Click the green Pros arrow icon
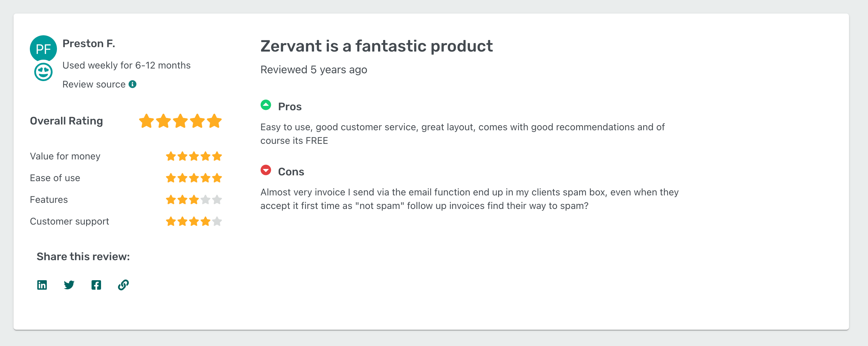Viewport: 868px width, 346px height. tap(265, 105)
